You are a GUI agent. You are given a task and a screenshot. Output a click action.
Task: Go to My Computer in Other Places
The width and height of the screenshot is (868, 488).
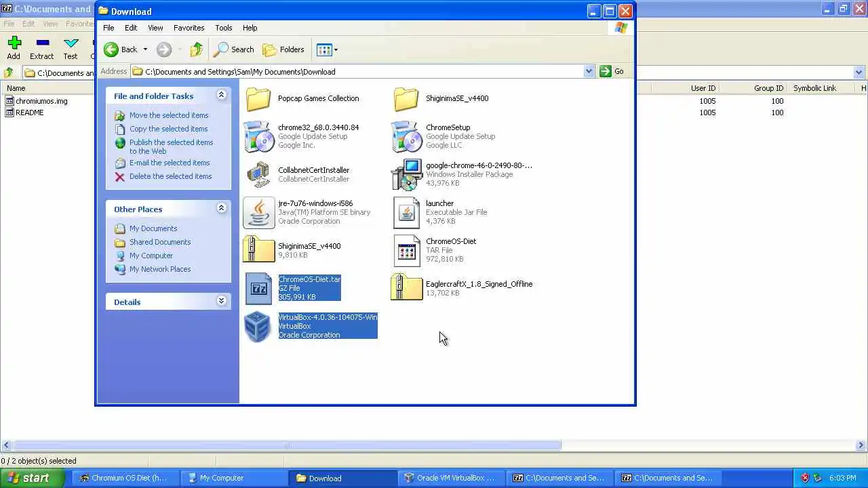151,256
